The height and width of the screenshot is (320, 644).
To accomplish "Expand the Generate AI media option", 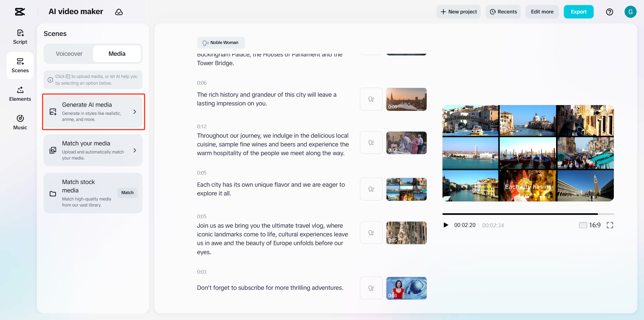I will 93,112.
